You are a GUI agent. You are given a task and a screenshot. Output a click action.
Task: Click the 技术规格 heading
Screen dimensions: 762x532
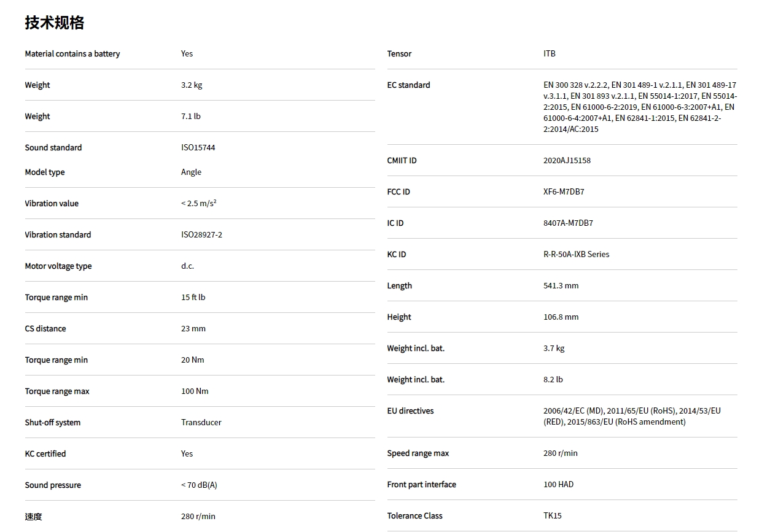coord(55,23)
